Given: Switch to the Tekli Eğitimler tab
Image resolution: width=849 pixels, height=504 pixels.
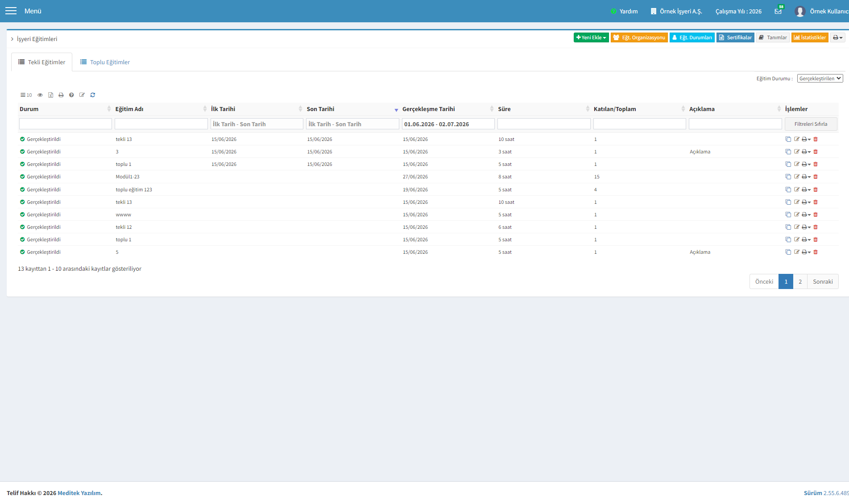Looking at the screenshot, I should click(41, 62).
